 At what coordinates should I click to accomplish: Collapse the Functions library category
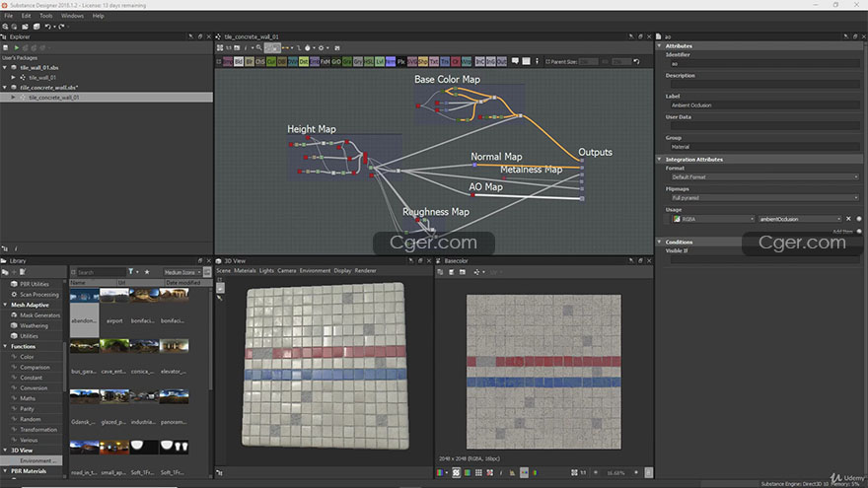(x=5, y=346)
